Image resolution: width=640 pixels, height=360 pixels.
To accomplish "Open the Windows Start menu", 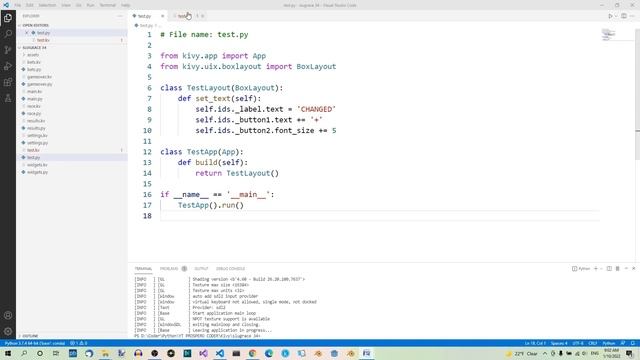I will tap(8, 353).
